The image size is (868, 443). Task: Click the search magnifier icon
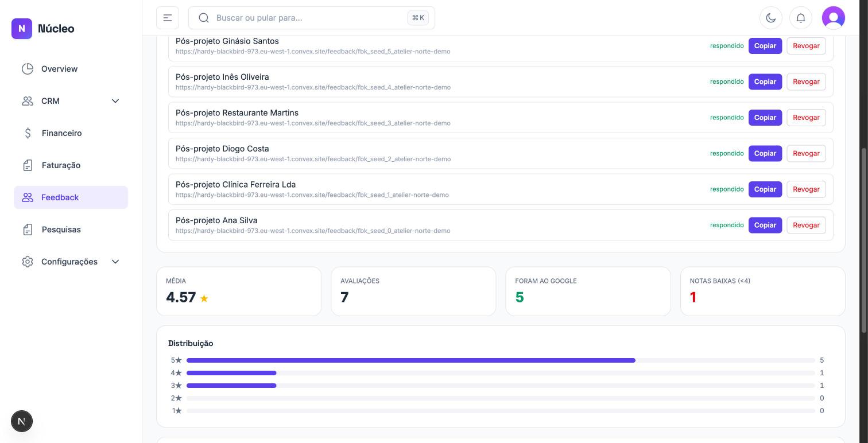[x=204, y=18]
